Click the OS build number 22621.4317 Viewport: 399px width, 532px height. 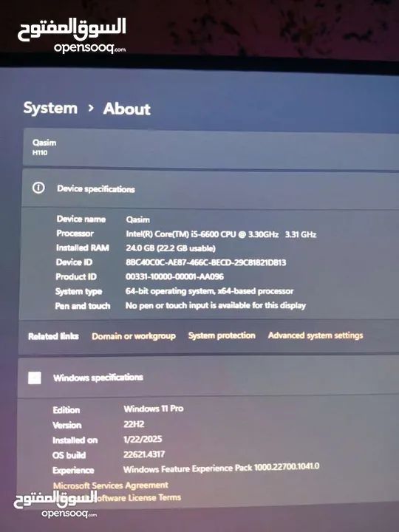pos(144,454)
